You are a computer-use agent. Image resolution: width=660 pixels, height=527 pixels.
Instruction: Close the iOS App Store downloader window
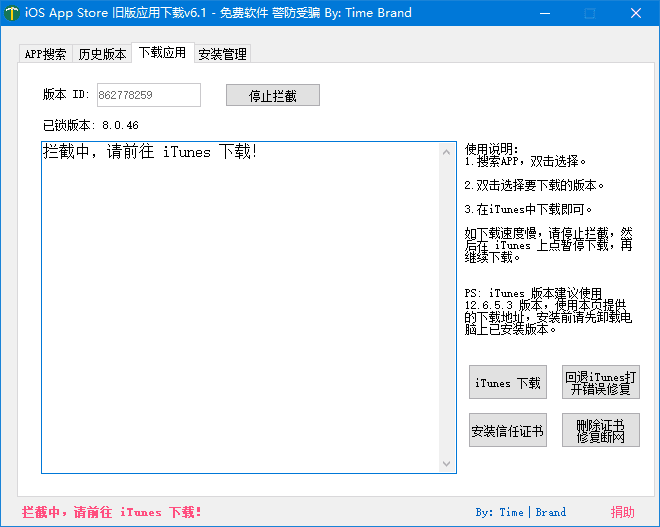coord(635,13)
